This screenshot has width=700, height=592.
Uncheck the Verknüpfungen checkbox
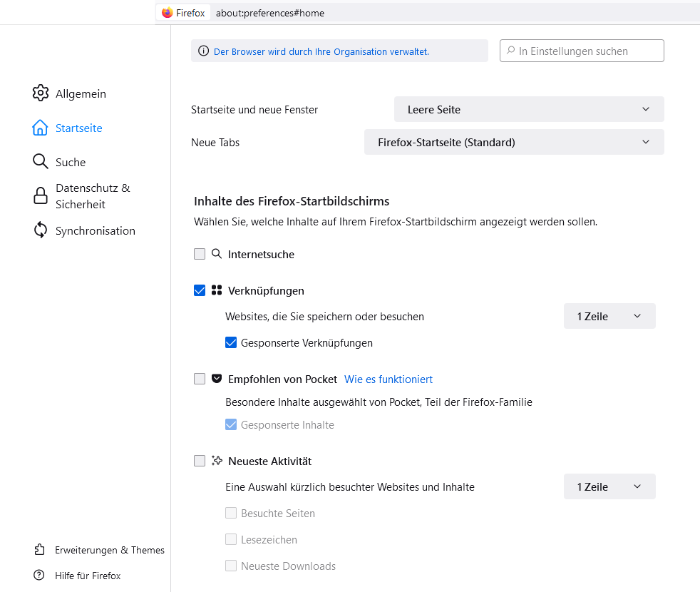pos(200,290)
